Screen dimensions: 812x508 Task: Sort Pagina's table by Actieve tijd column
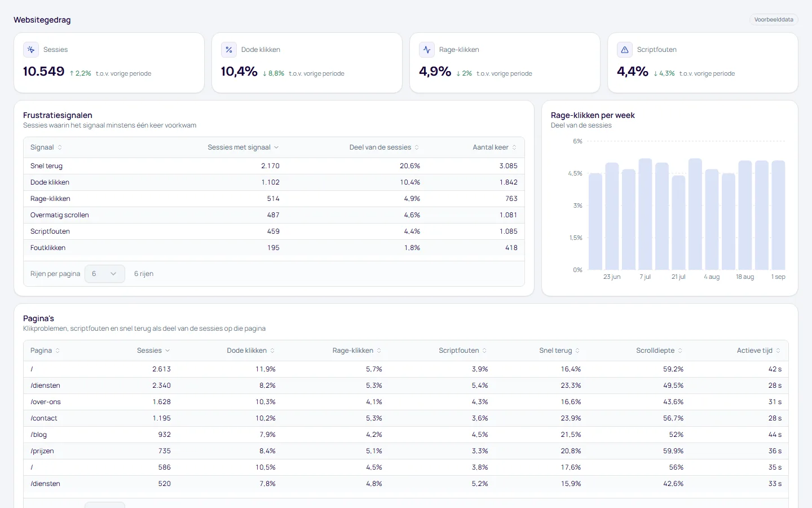(x=759, y=351)
